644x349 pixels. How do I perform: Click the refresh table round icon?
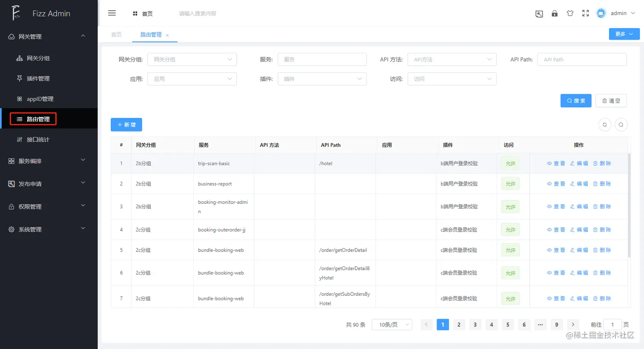(605, 125)
